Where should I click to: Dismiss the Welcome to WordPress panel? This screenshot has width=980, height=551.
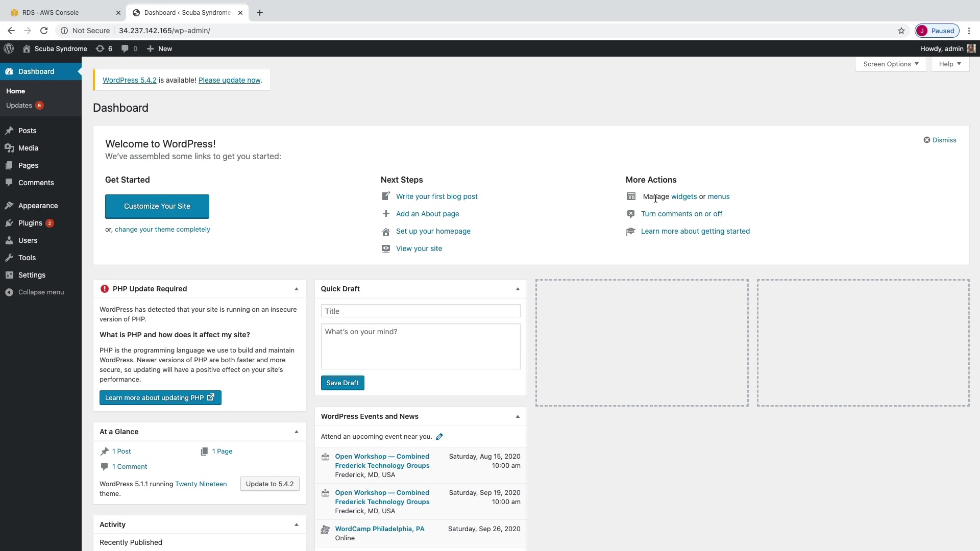pos(940,140)
